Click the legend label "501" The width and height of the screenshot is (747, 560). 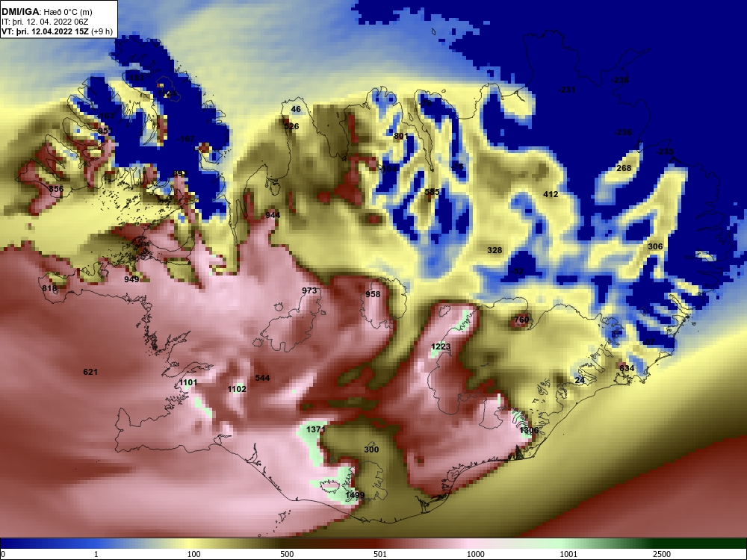click(380, 554)
